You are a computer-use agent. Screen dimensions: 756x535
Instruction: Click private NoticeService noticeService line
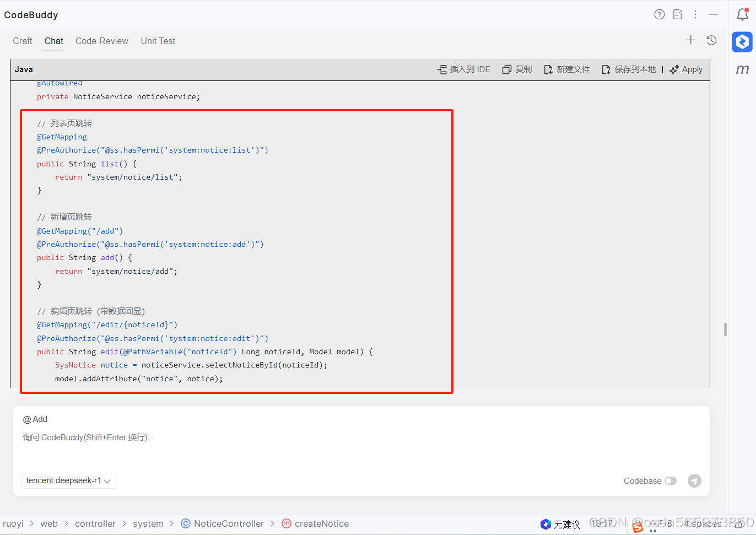pos(118,97)
